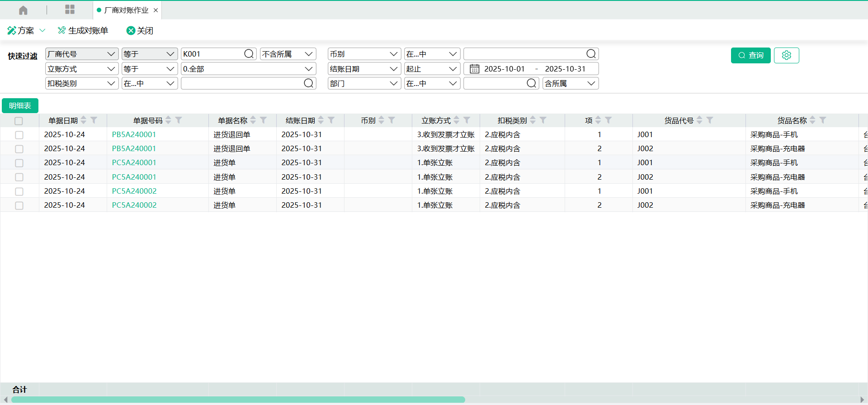Click the sort arrows on 单据日期 column

pyautogui.click(x=84, y=120)
